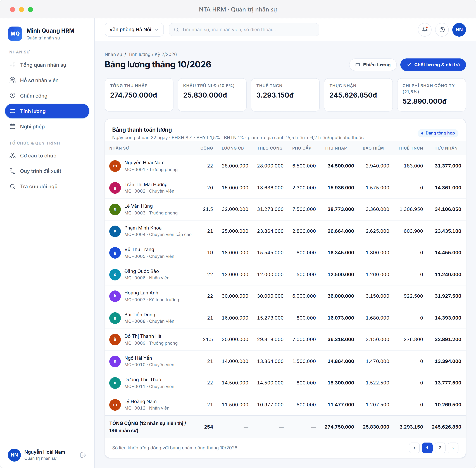Viewport: 476px width, 468px height.
Task: Focus the employee search input field
Action: tap(244, 30)
